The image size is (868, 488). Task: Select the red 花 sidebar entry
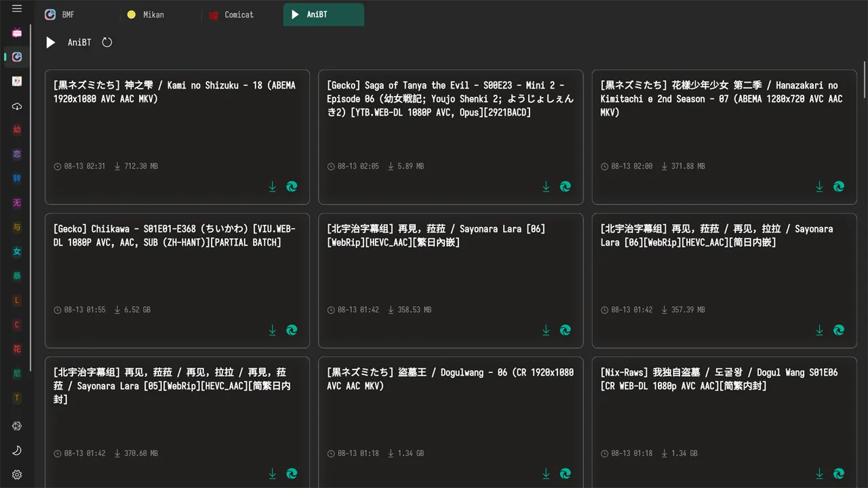coord(17,349)
